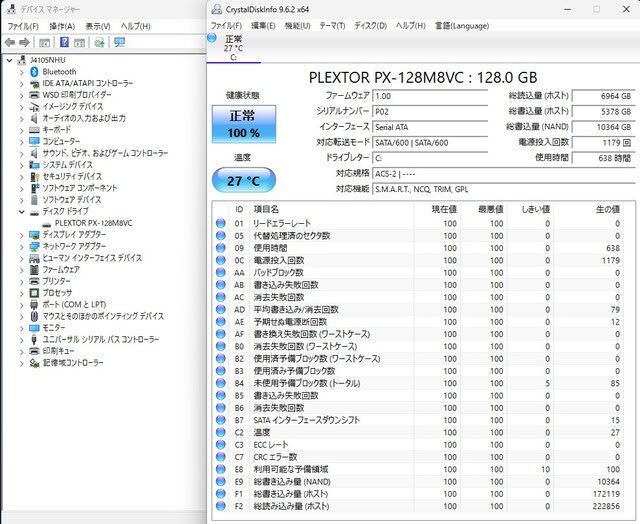This screenshot has height=524, width=640.
Task: Collapse the ディスク ドライブ category
Action: (22, 212)
